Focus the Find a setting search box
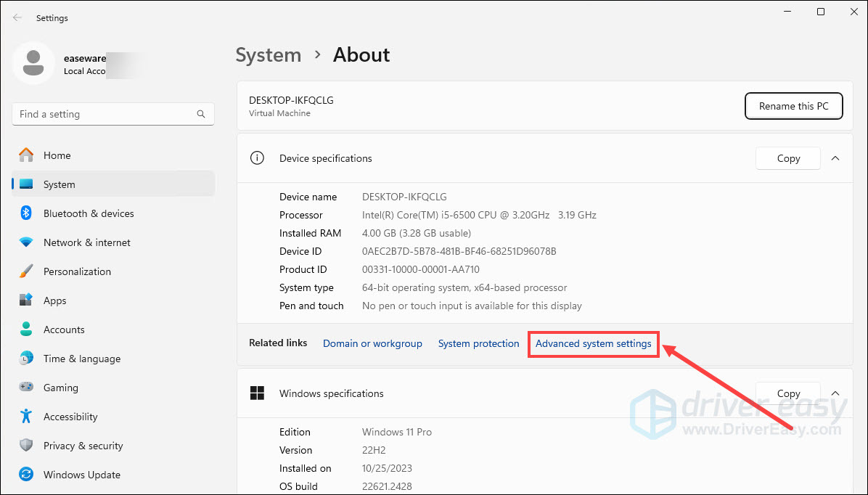This screenshot has height=495, width=868. pyautogui.click(x=113, y=114)
